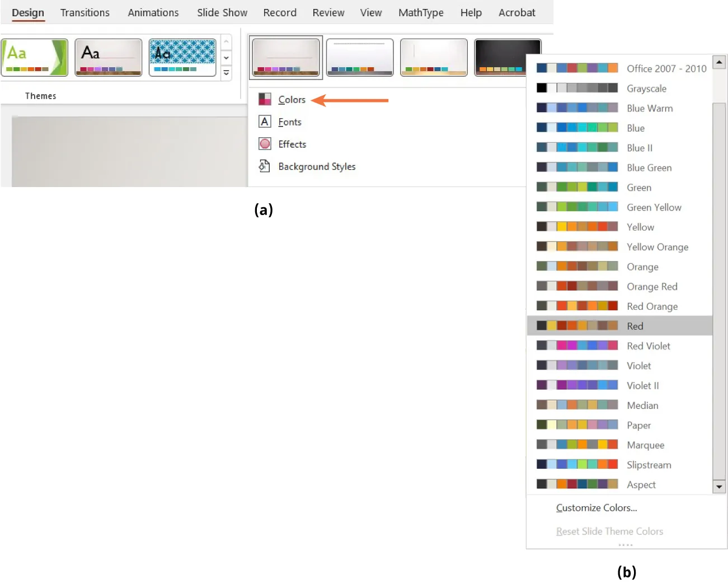
Task: Select the first light variant thumbnail
Action: (285, 57)
